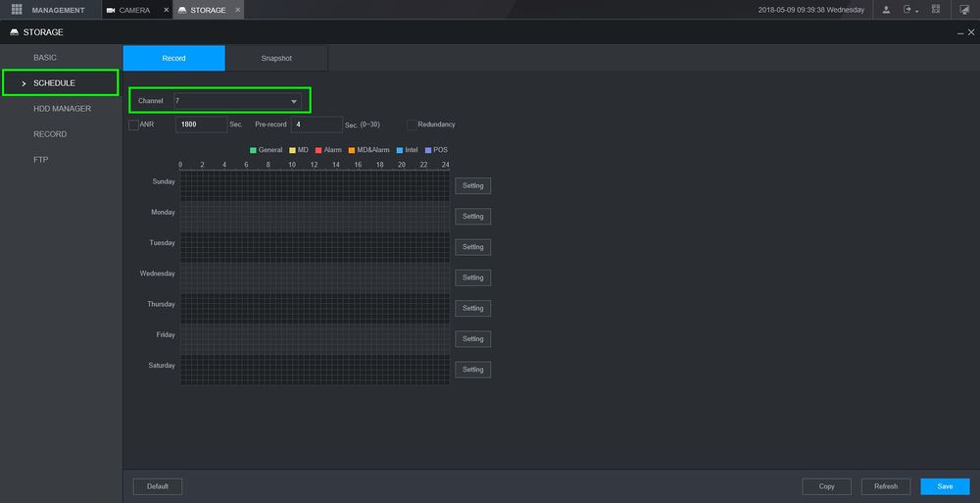The height and width of the screenshot is (503, 980).
Task: Enable the Redundancy checkbox
Action: tap(412, 125)
